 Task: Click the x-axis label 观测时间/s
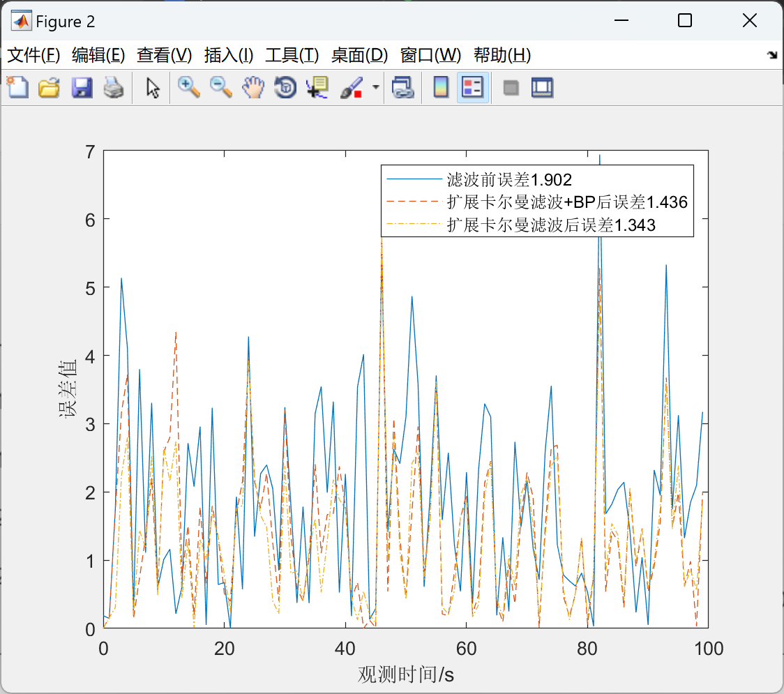pyautogui.click(x=405, y=674)
